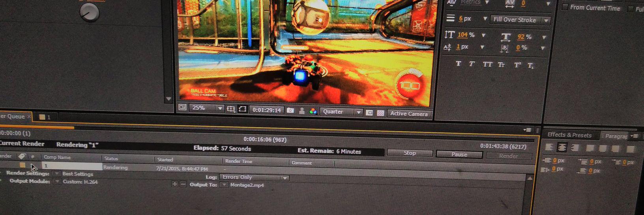Screen dimensions: 644x215
Task: Click the tsume icon
Action: [x=505, y=48]
